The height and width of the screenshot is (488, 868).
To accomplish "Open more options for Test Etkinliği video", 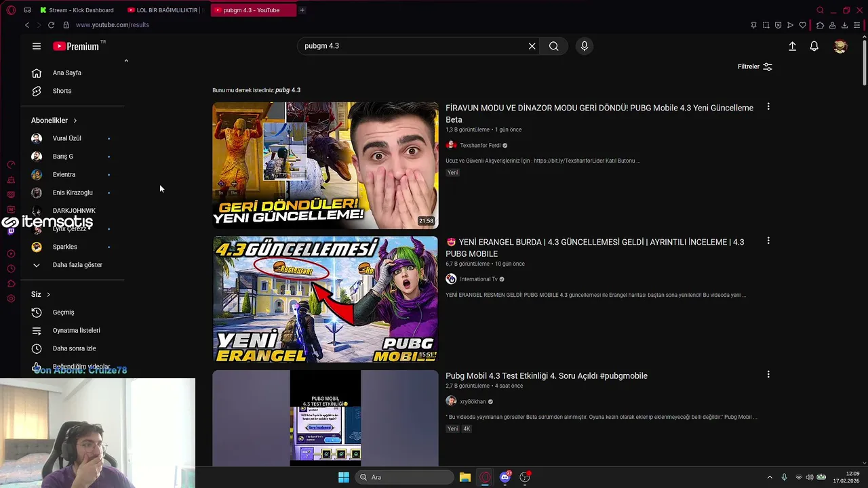I will (x=768, y=374).
